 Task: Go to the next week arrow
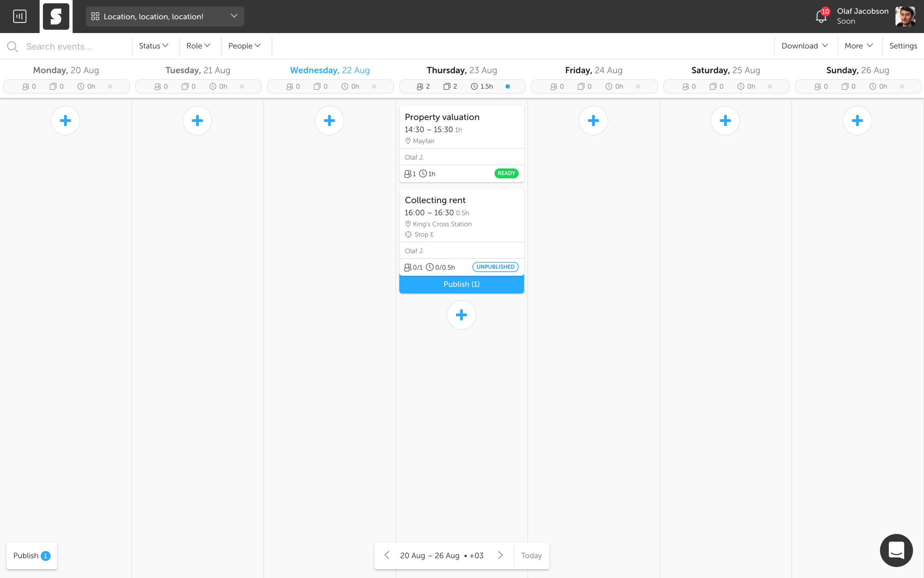[x=500, y=555]
